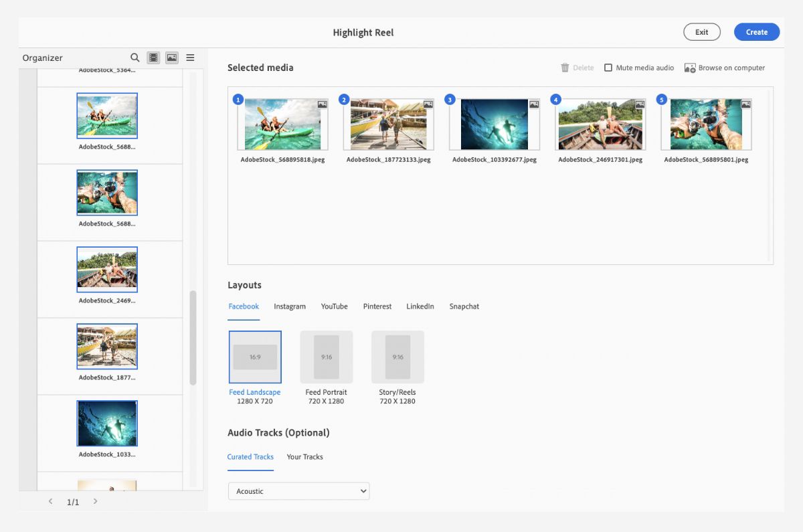The height and width of the screenshot is (532, 803).
Task: Click the previous page arrow below Organizer
Action: [x=50, y=501]
